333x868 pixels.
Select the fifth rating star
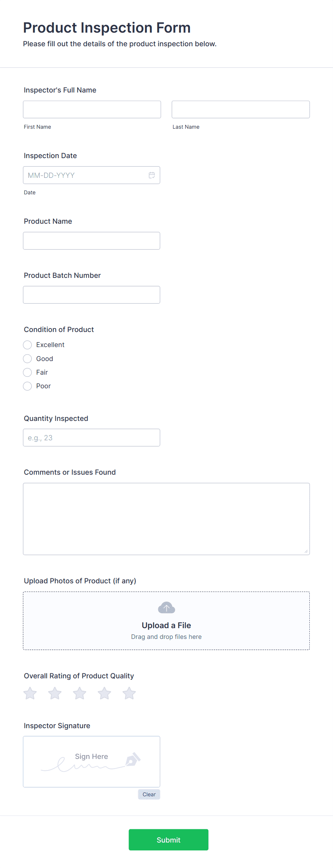point(129,693)
